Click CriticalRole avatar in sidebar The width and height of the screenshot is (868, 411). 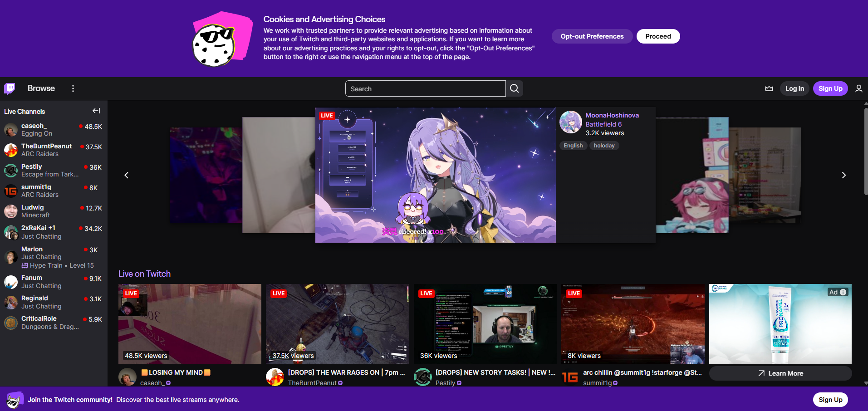click(x=11, y=323)
